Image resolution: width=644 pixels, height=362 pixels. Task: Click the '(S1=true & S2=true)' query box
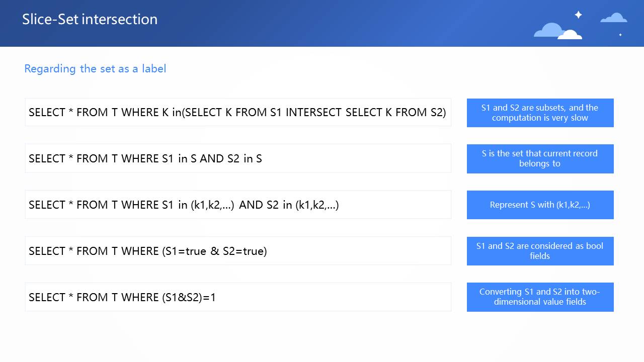[x=237, y=251]
